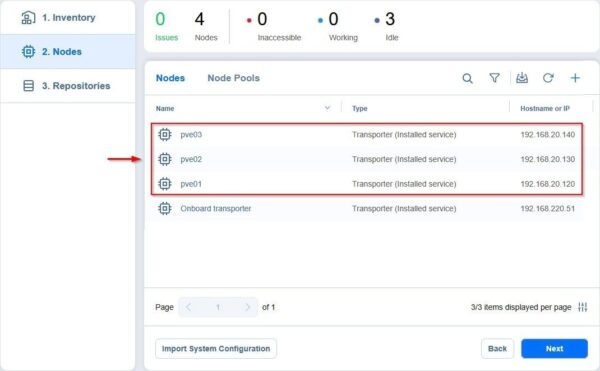The image size is (600, 371).
Task: Filter by 0 Working status
Action: (x=338, y=26)
